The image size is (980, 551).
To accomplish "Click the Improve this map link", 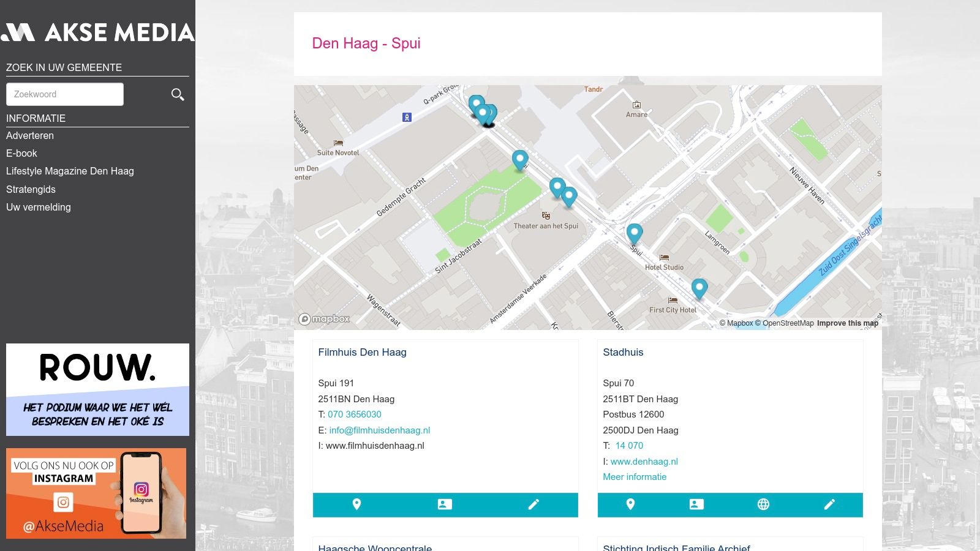I will coord(848,323).
